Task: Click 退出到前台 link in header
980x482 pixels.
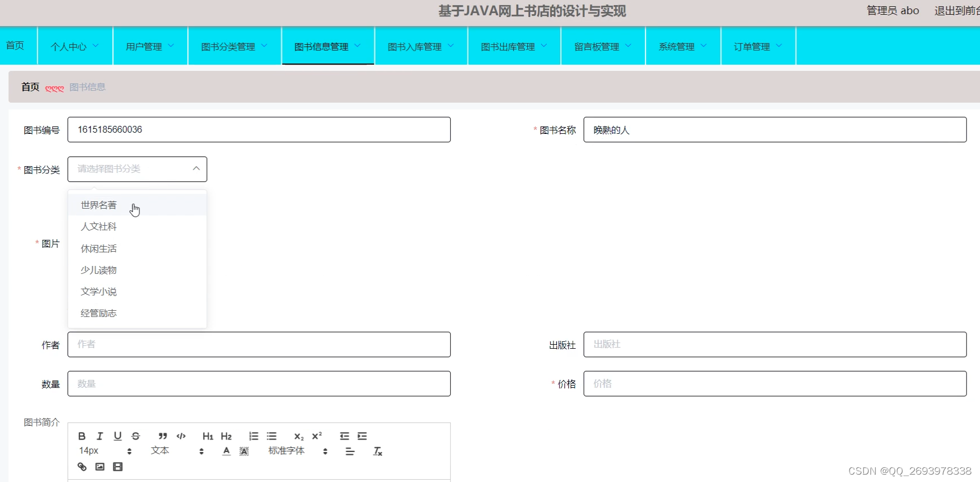Action: point(957,11)
